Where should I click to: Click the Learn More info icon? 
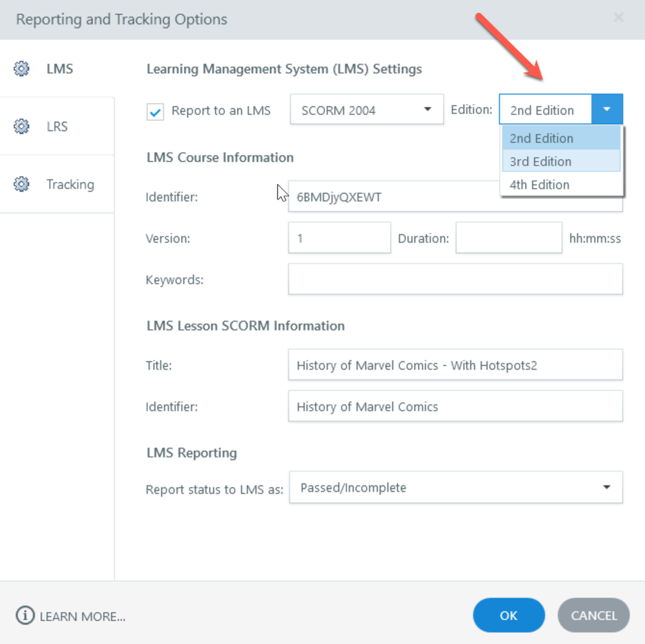[x=25, y=615]
